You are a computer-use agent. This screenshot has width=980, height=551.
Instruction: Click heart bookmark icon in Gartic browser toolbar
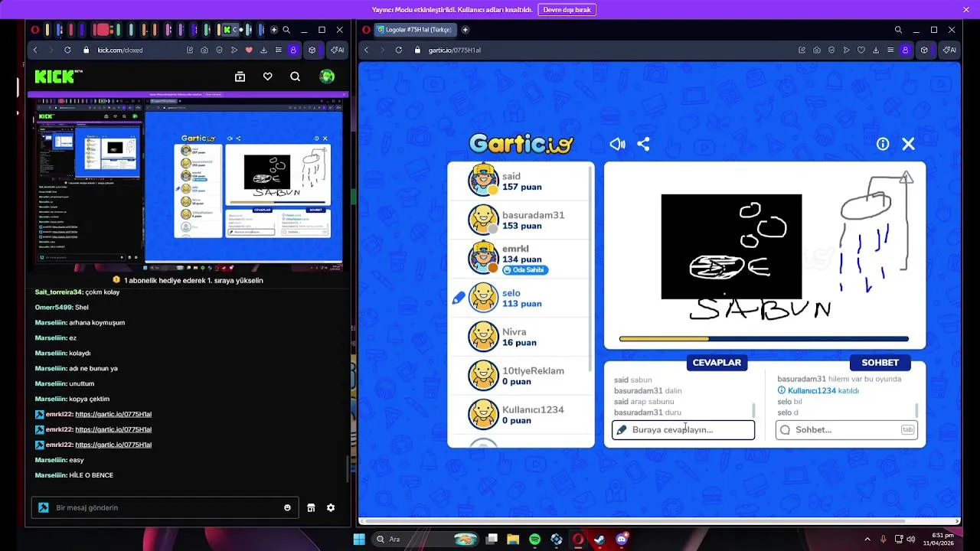click(861, 50)
